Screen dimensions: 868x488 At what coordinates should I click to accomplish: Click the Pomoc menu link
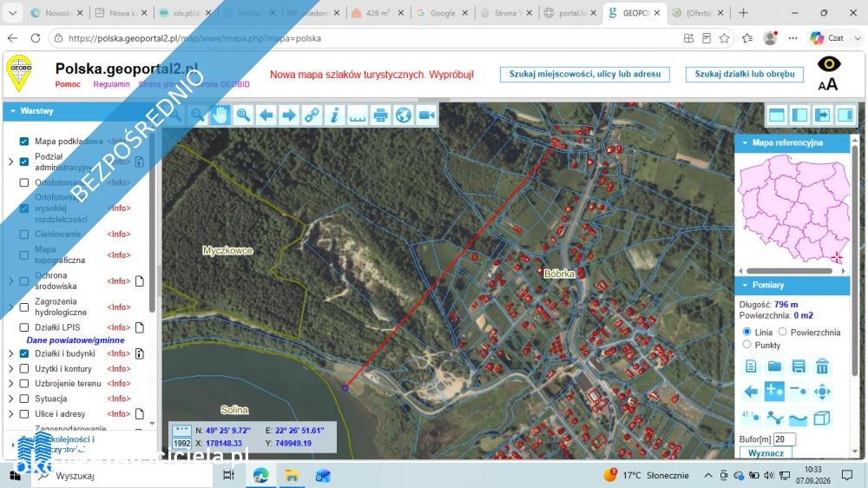(x=68, y=84)
